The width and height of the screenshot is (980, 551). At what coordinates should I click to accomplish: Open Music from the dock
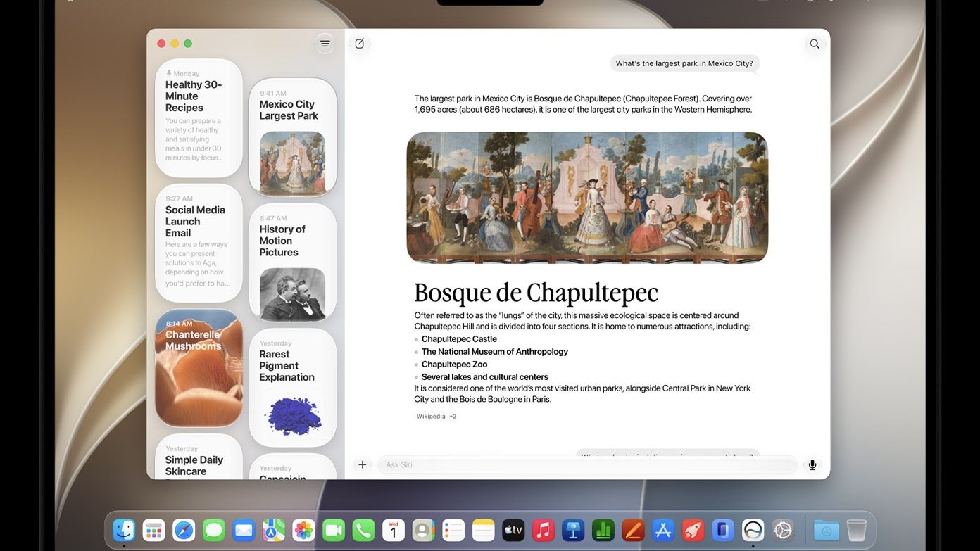click(x=543, y=530)
